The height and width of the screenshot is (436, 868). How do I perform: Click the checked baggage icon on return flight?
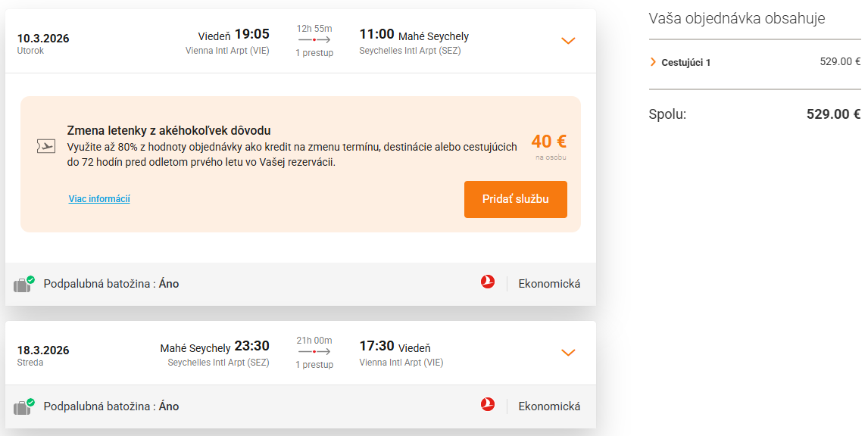click(x=23, y=406)
